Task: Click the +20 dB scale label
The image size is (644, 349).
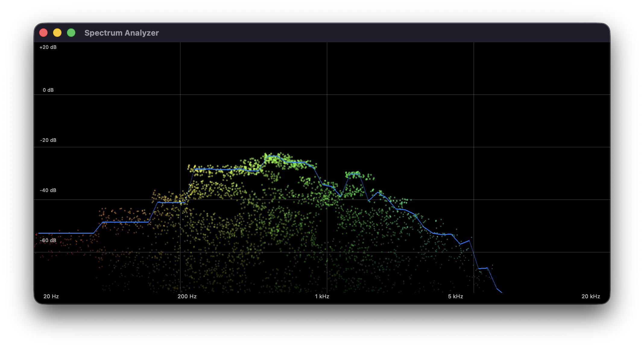Action: click(x=48, y=47)
